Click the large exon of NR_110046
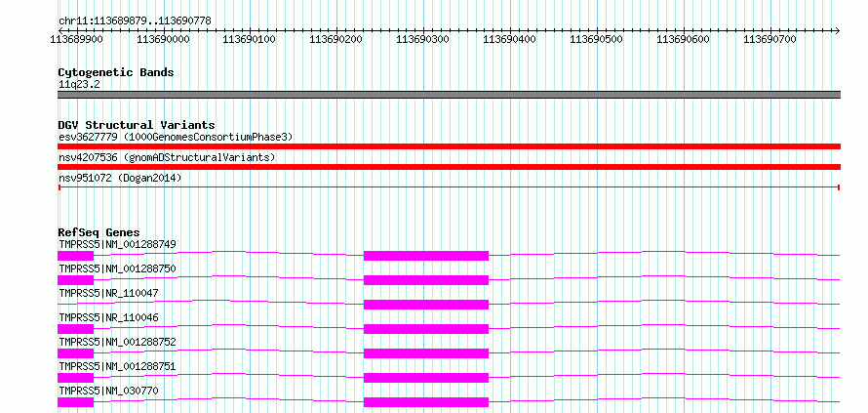Screen dimensions: 868x413 pyautogui.click(x=426, y=329)
